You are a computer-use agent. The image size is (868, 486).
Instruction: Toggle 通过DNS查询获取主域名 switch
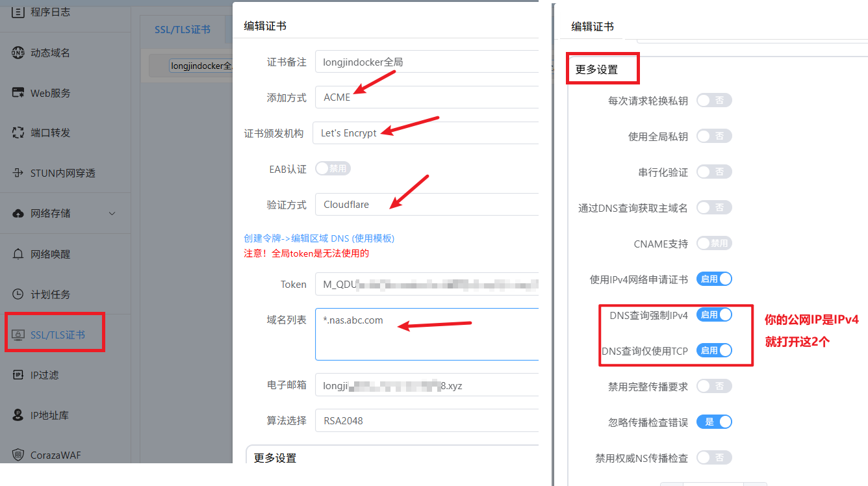pyautogui.click(x=714, y=208)
